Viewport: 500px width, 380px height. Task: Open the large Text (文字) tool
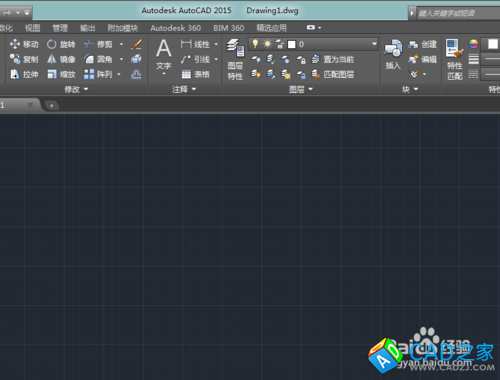coord(164,55)
